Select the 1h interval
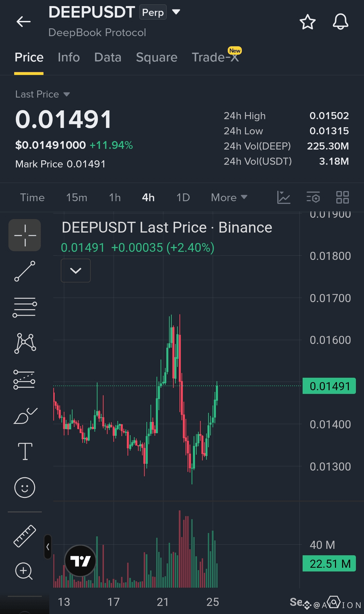This screenshot has width=364, height=614. click(115, 197)
